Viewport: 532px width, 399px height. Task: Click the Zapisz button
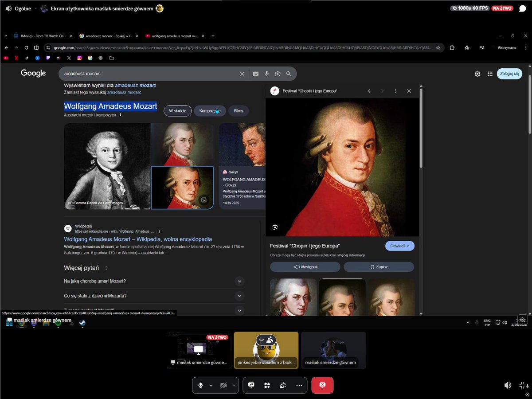(x=379, y=267)
